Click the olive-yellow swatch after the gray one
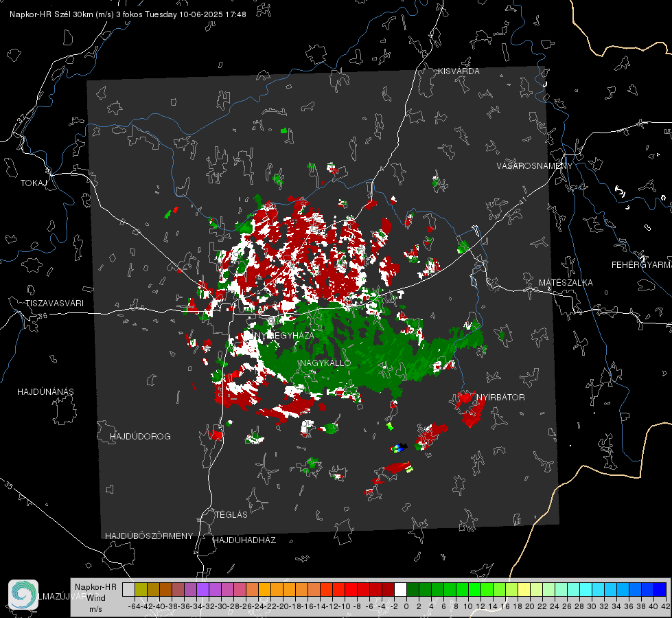Image resolution: width=672 pixels, height=618 pixels. click(141, 589)
